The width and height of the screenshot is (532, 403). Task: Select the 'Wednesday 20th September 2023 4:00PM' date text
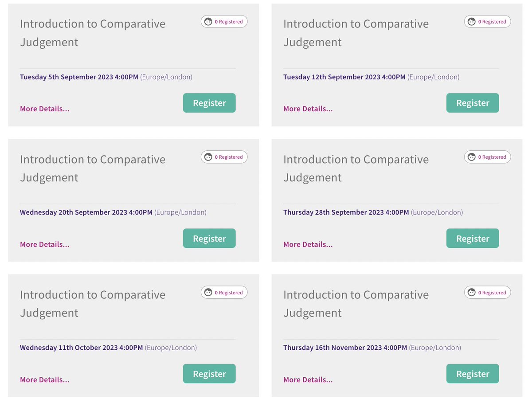(86, 212)
